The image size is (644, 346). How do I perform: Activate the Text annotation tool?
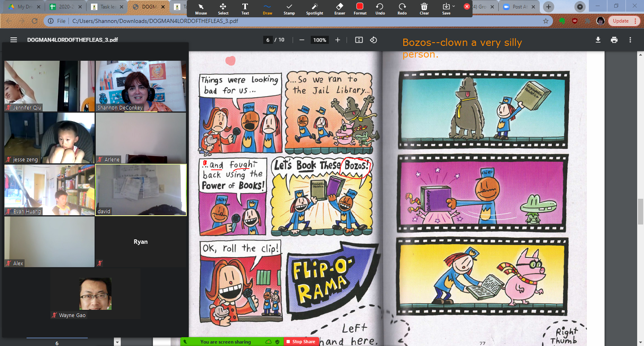coord(245,9)
